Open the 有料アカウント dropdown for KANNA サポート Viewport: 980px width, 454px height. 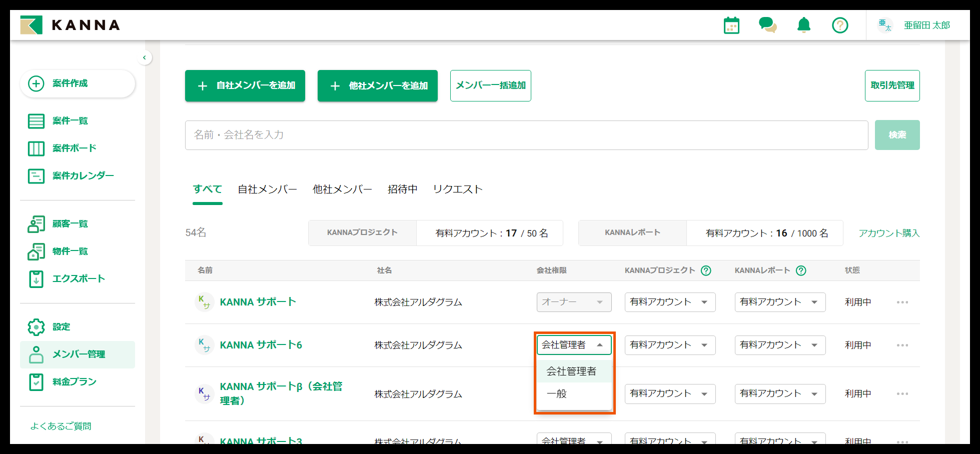(x=670, y=302)
